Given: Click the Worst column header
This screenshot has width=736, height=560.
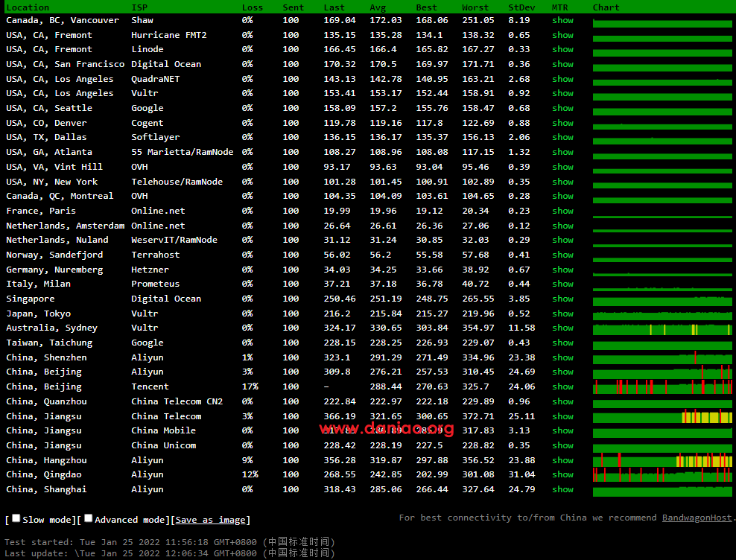Looking at the screenshot, I should click(475, 7).
